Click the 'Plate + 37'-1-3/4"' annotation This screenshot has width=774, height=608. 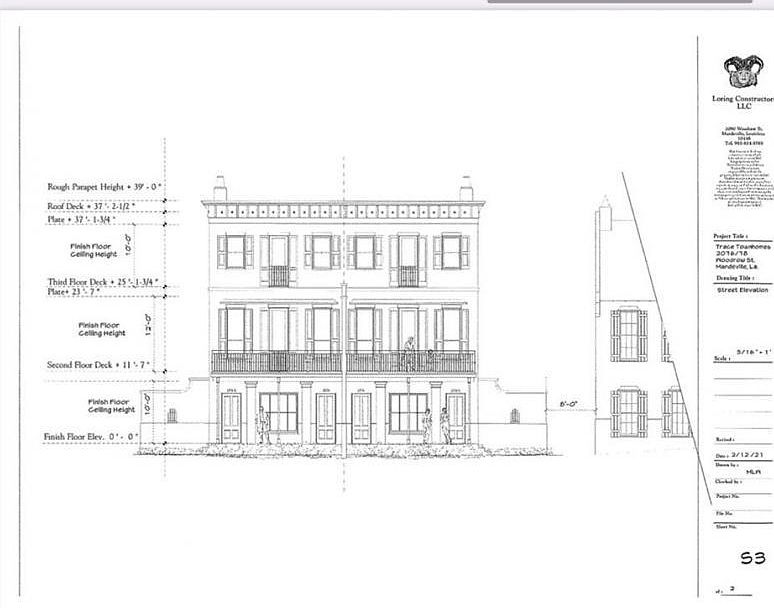(x=81, y=219)
